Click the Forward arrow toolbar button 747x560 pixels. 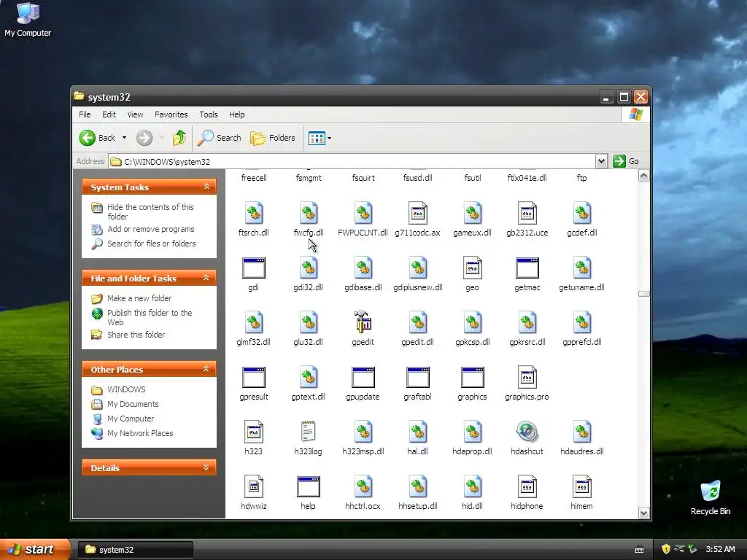[x=144, y=138]
